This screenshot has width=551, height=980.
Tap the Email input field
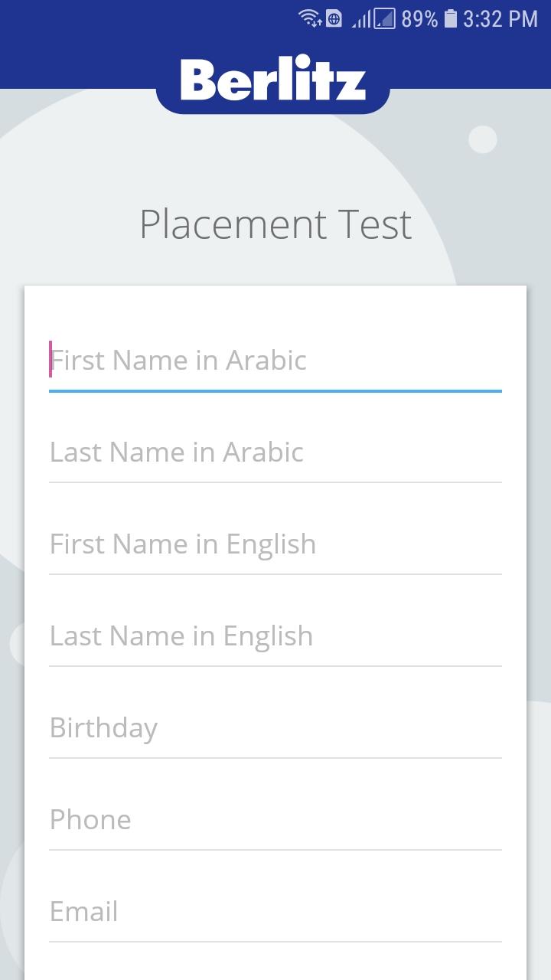[275, 911]
